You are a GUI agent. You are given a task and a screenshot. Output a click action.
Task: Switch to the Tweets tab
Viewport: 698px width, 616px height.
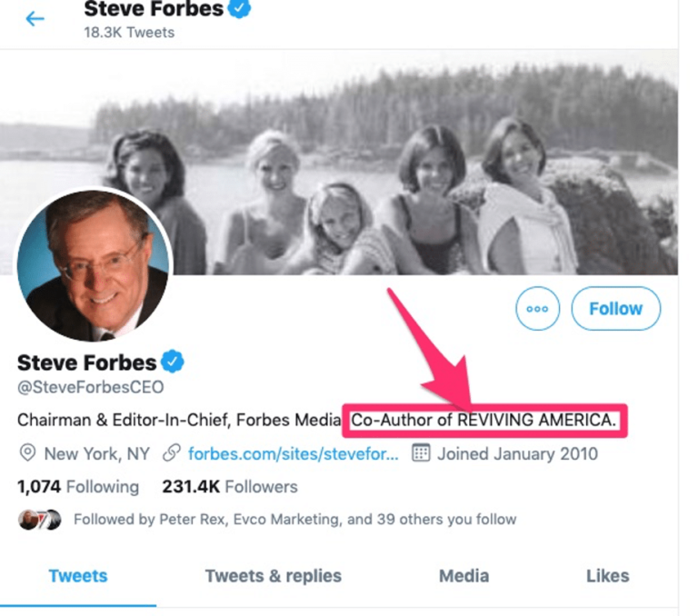[x=78, y=576]
